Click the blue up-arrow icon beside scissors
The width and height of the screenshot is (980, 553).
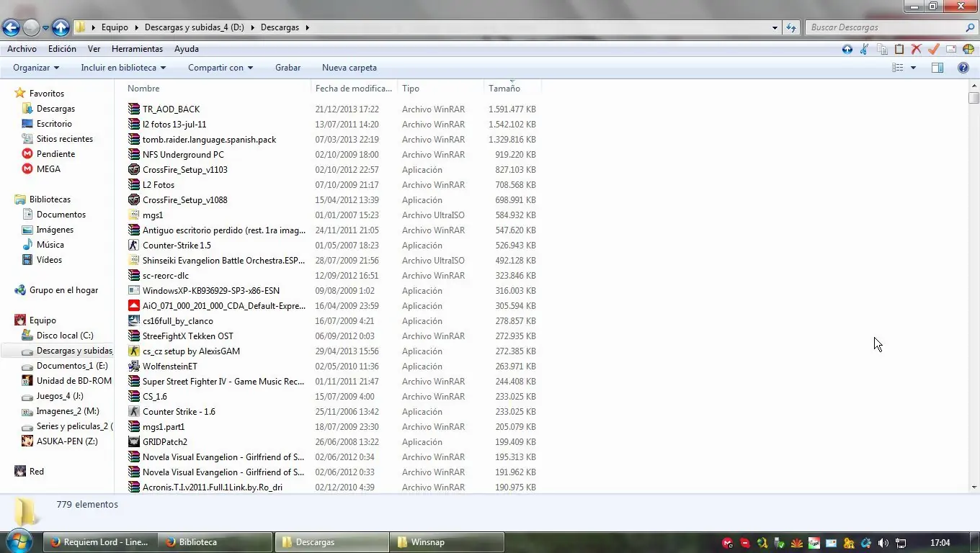tap(847, 49)
